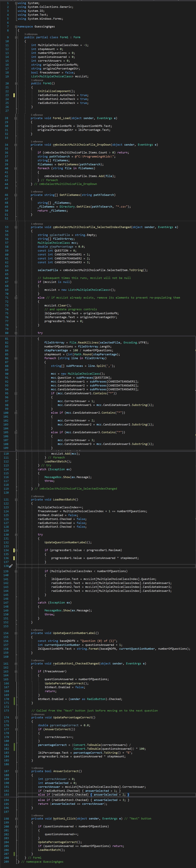Collapse the UpdateQuestionNumberLabel method
Image resolution: width=196 pixels, height=868 pixels.
click(16, 633)
